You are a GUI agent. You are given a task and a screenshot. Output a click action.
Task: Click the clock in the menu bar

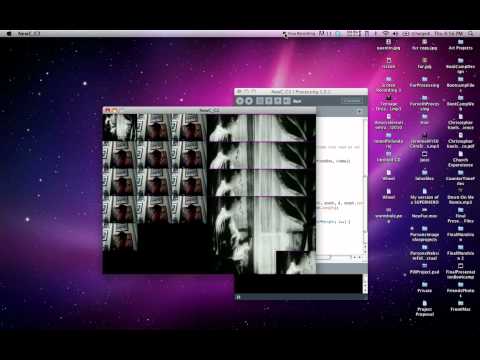[x=448, y=34]
